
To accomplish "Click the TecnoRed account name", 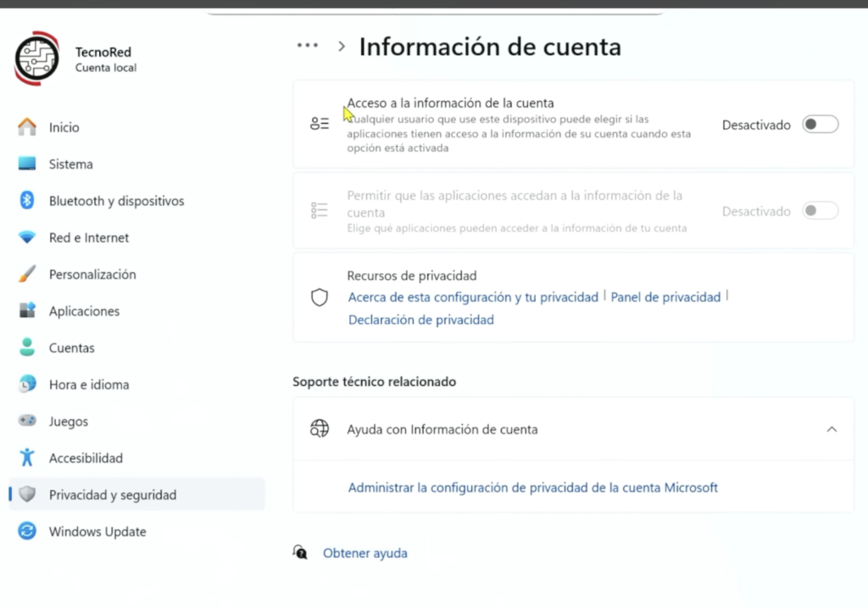I will [x=103, y=52].
